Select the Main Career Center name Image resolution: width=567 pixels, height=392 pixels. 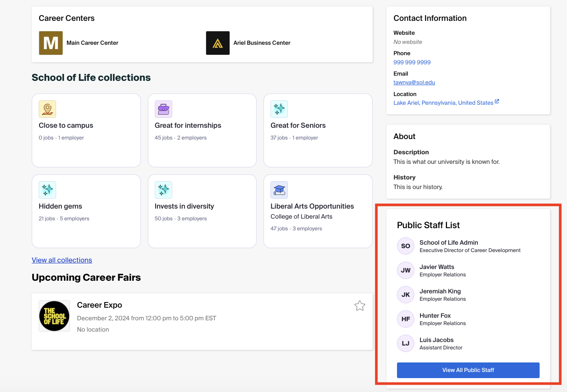click(92, 43)
